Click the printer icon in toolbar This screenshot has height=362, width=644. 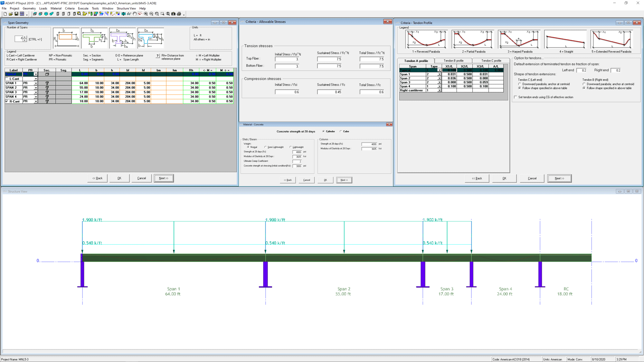[x=179, y=14]
